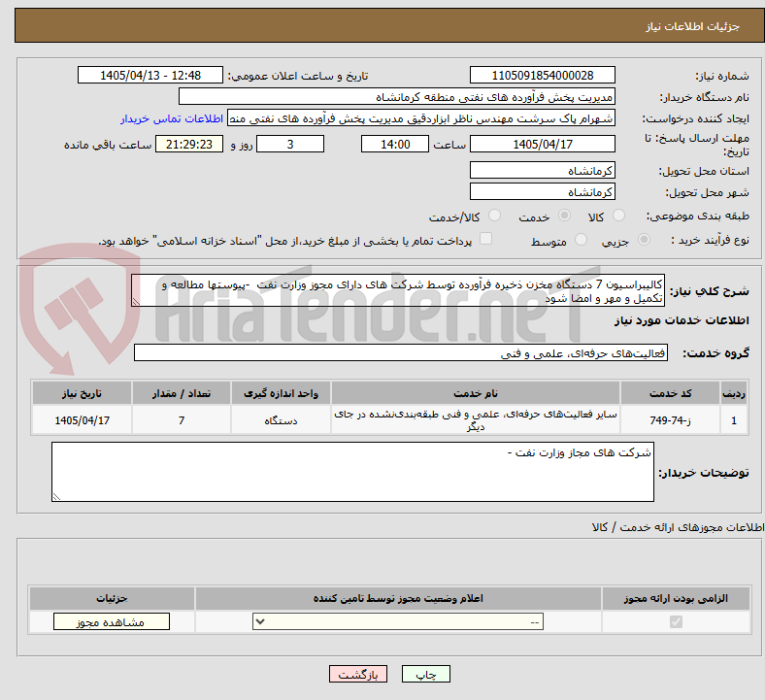Screen dimensions: 765x700
Task: Open the اطلاعات تماس خریدار link
Action: [x=172, y=118]
